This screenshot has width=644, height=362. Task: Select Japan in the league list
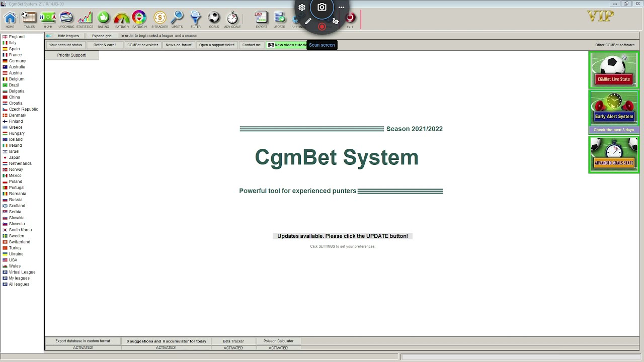[15, 157]
